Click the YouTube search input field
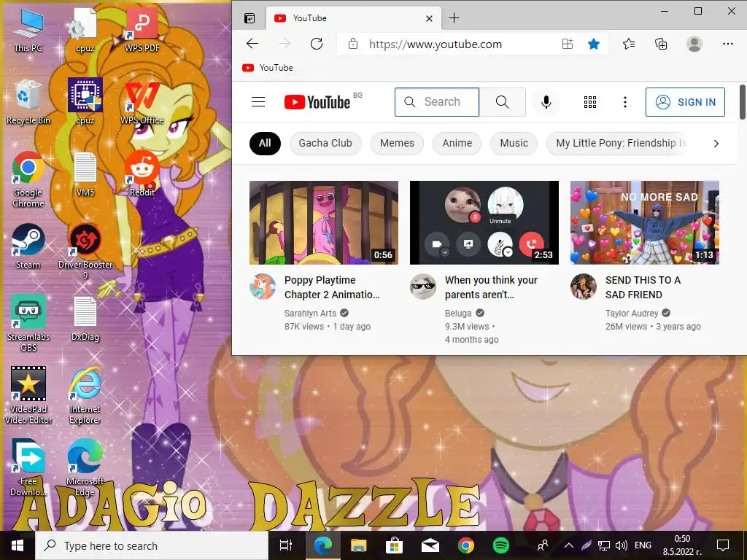 click(437, 102)
